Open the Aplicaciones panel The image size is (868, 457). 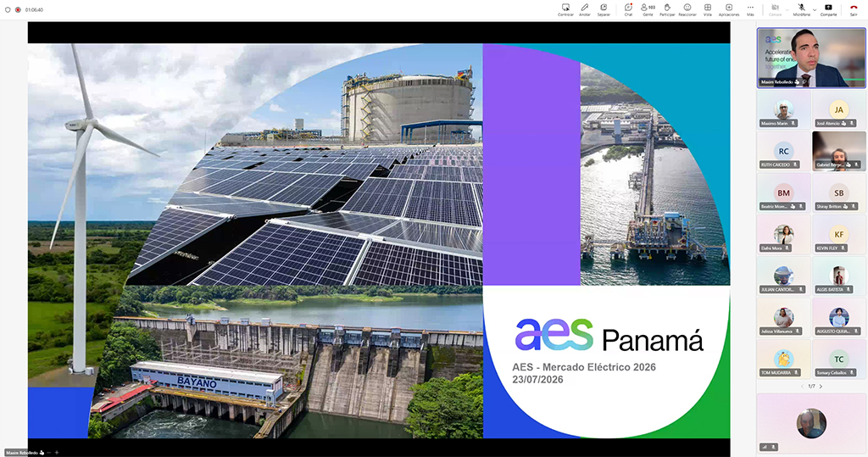click(728, 9)
